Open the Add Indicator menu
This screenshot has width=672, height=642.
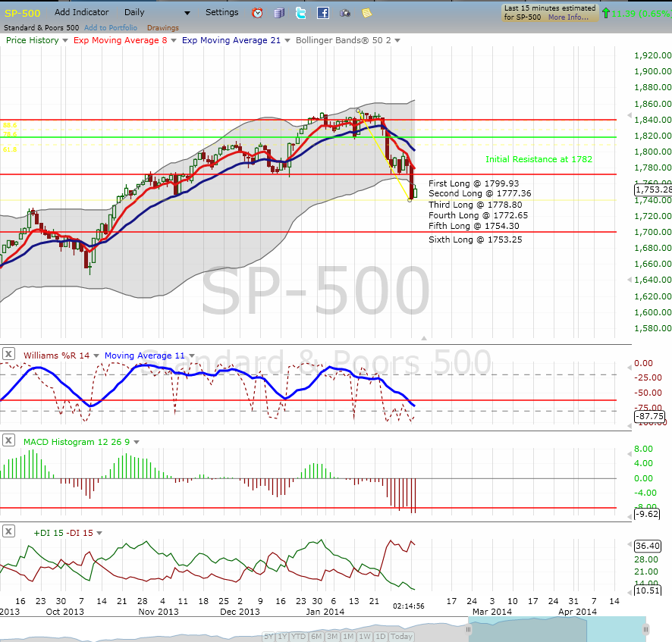pos(81,12)
